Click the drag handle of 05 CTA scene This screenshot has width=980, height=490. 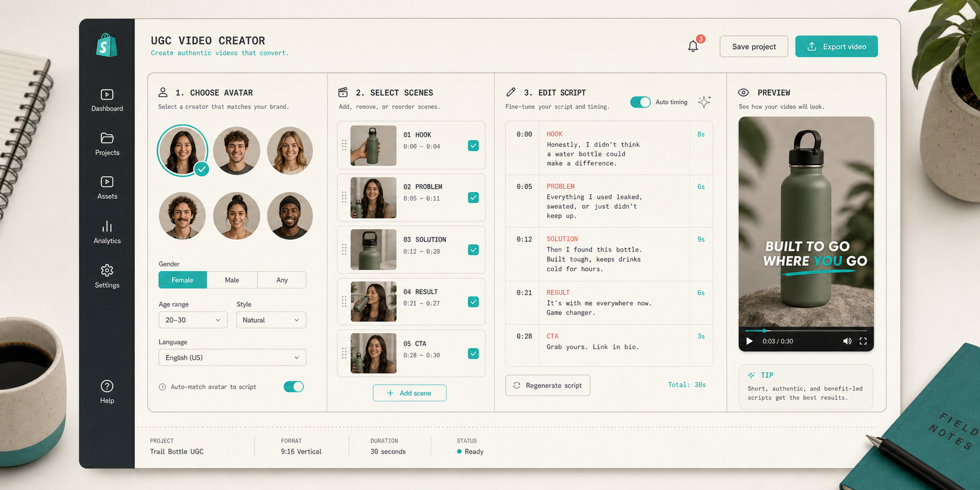pyautogui.click(x=344, y=353)
